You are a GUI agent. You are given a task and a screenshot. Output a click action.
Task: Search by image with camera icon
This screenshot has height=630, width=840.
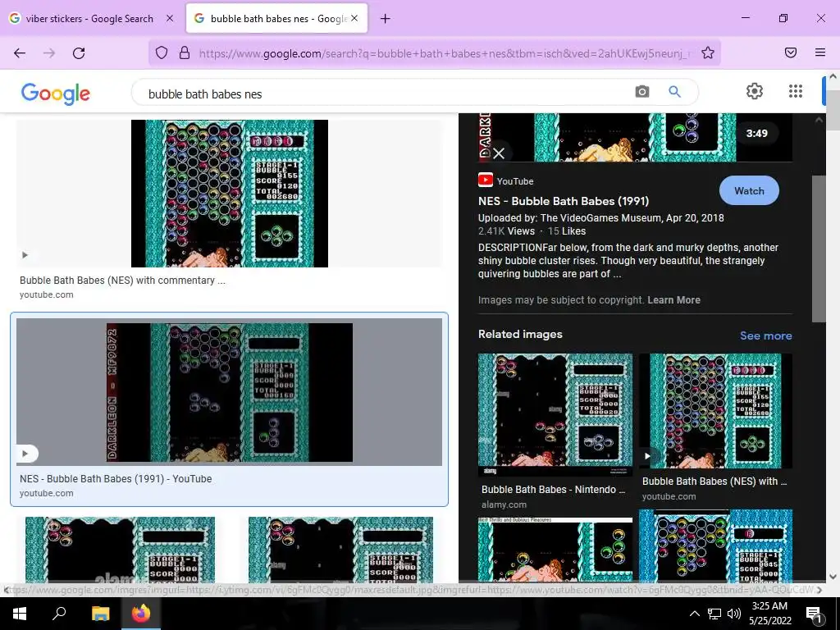(x=641, y=92)
